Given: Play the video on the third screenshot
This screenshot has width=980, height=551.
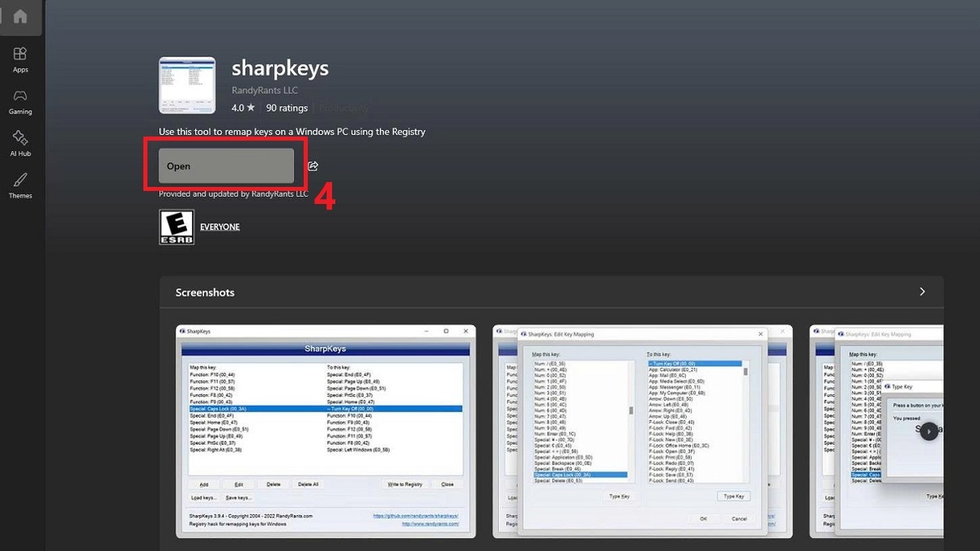Looking at the screenshot, I should (x=929, y=431).
